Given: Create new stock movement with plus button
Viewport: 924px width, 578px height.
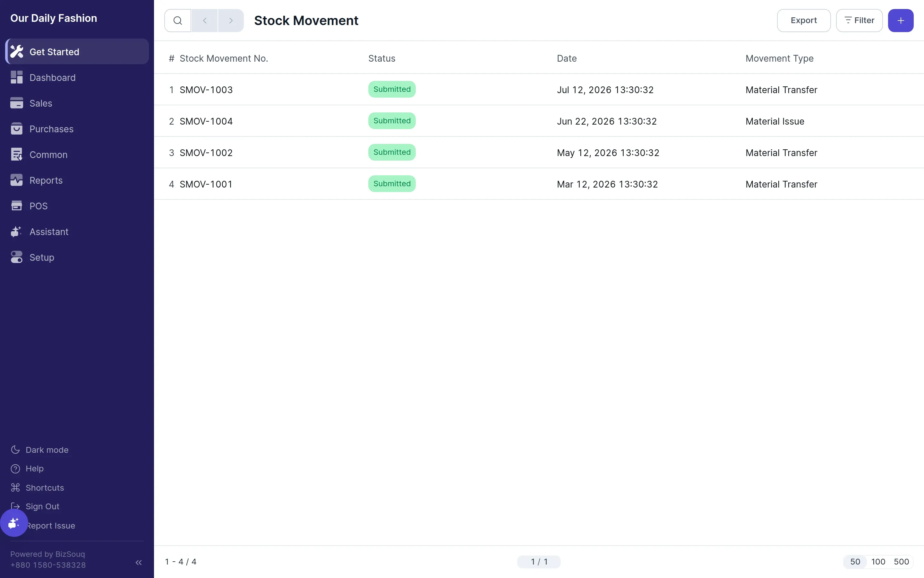Looking at the screenshot, I should [x=900, y=21].
